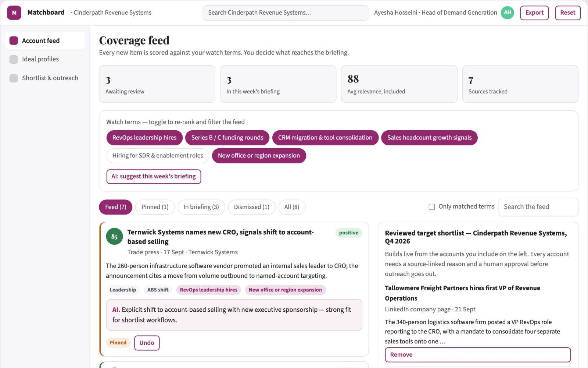Toggle Series B / C funding rounds term
Image resolution: width=588 pixels, height=368 pixels.
pyautogui.click(x=227, y=138)
